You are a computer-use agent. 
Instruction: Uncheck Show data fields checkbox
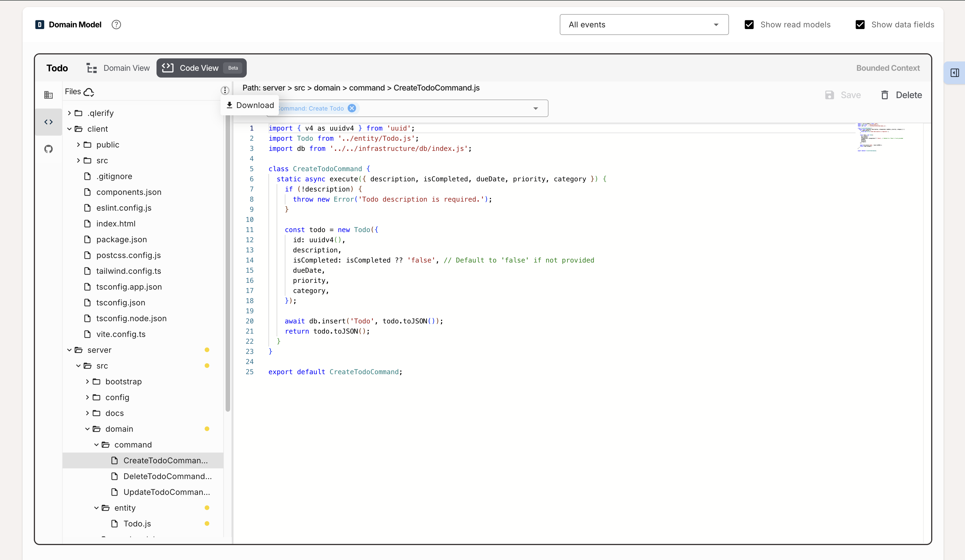click(860, 25)
